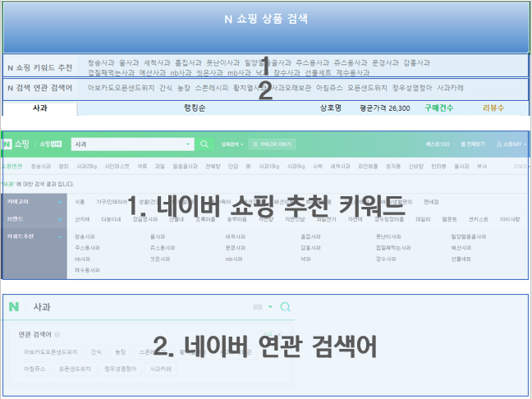Click the list icon on 카테고리 더보기

(x=255, y=144)
